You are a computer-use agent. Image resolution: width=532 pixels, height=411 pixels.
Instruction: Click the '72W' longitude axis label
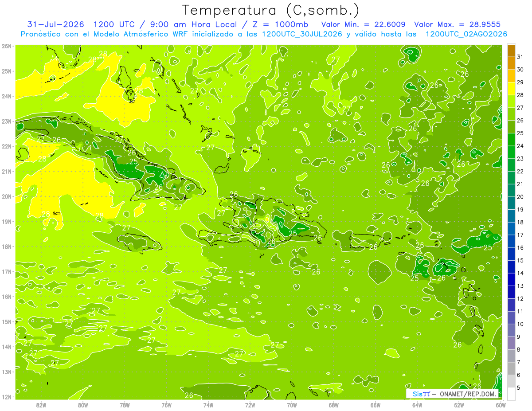point(250,405)
